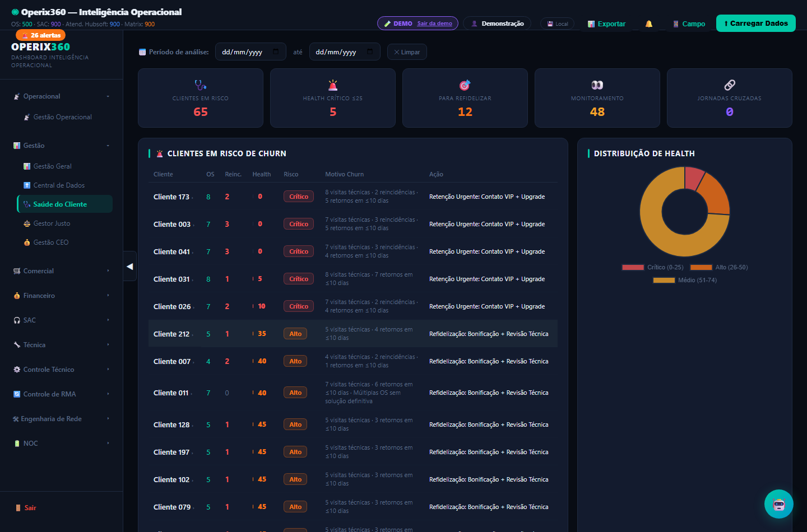
Task: Click the stethoscope icon on Clientes em Risco
Action: pos(201,85)
